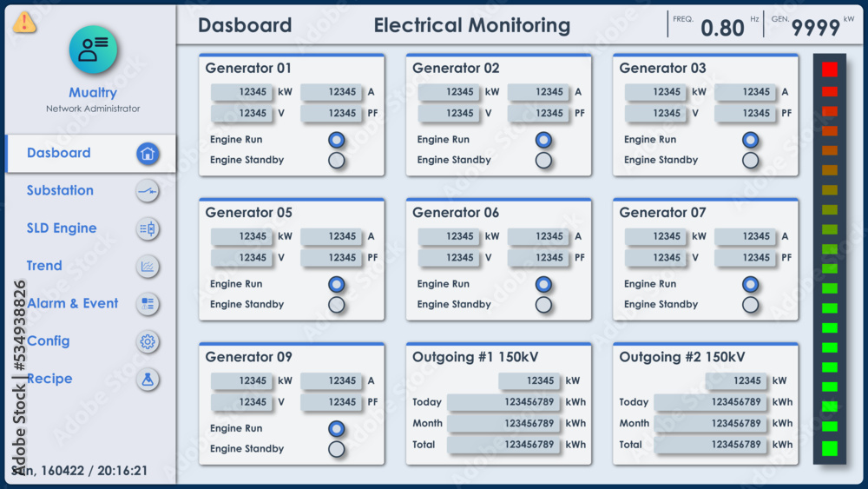Select Engine Run for Generator 01
868x489 pixels.
[x=336, y=140]
